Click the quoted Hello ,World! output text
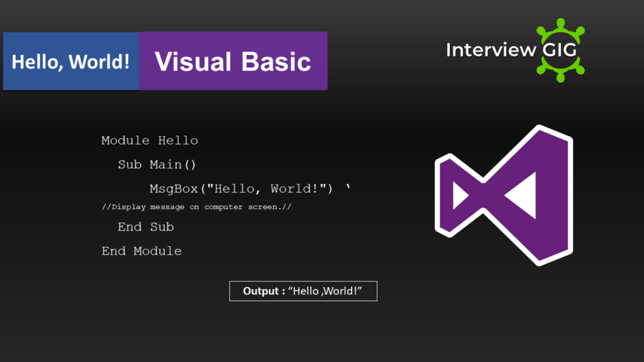The width and height of the screenshot is (644, 362). [325, 292]
